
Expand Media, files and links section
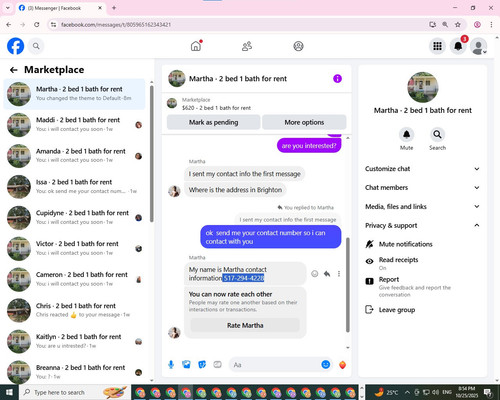[422, 206]
